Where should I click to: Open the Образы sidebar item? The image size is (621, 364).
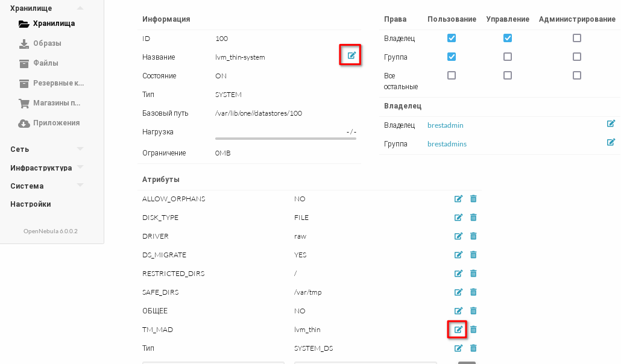(x=47, y=43)
